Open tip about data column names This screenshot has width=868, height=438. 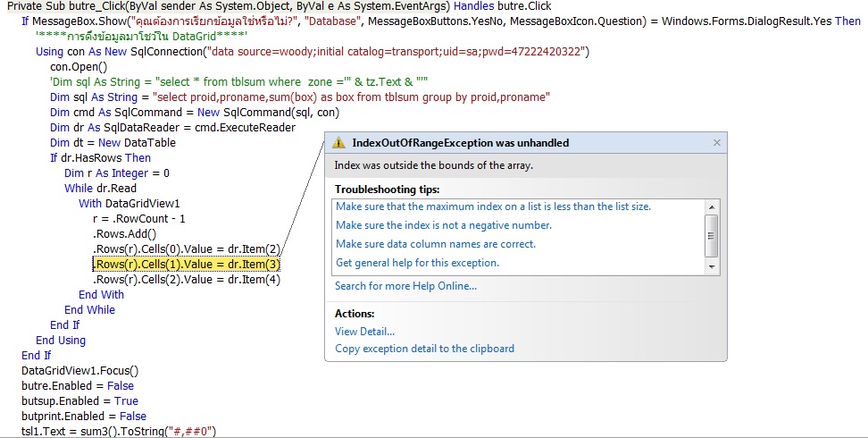(435, 244)
